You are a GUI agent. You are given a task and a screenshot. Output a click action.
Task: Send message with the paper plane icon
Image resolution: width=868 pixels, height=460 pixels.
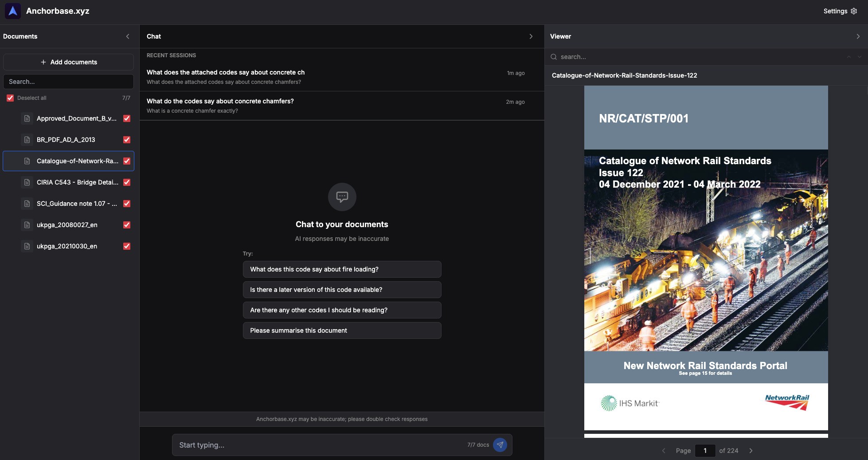[x=500, y=444]
